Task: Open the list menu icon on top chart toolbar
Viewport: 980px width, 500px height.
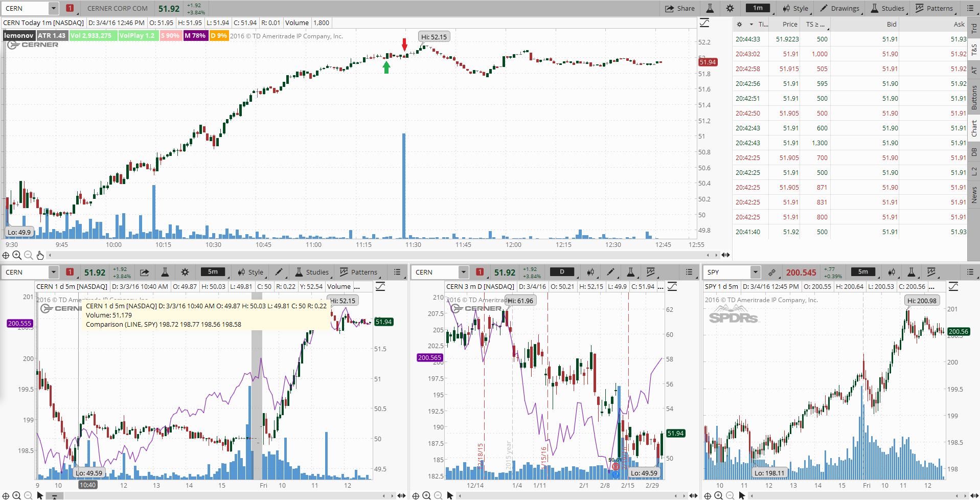Action: tap(970, 8)
